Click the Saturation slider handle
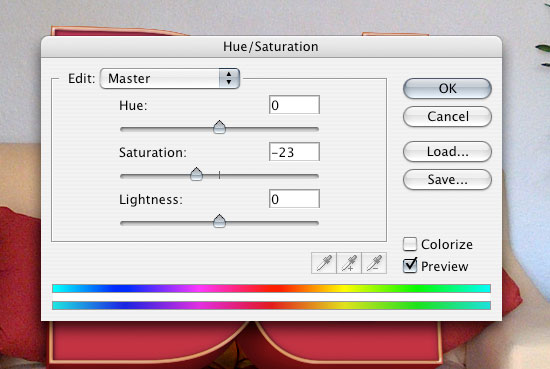The image size is (550, 369). tap(196, 174)
